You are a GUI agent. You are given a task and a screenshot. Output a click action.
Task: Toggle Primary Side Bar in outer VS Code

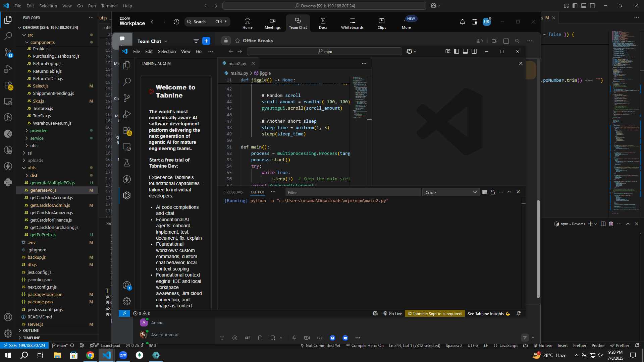pyautogui.click(x=575, y=6)
